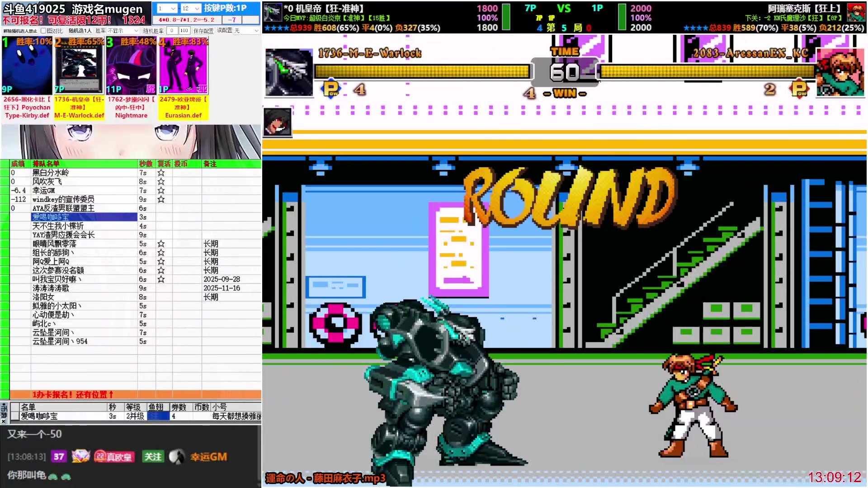Viewport: 868px width, 488px height.
Task: Click the AressanEX portrait beside player-two lifebar
Action: tap(840, 72)
